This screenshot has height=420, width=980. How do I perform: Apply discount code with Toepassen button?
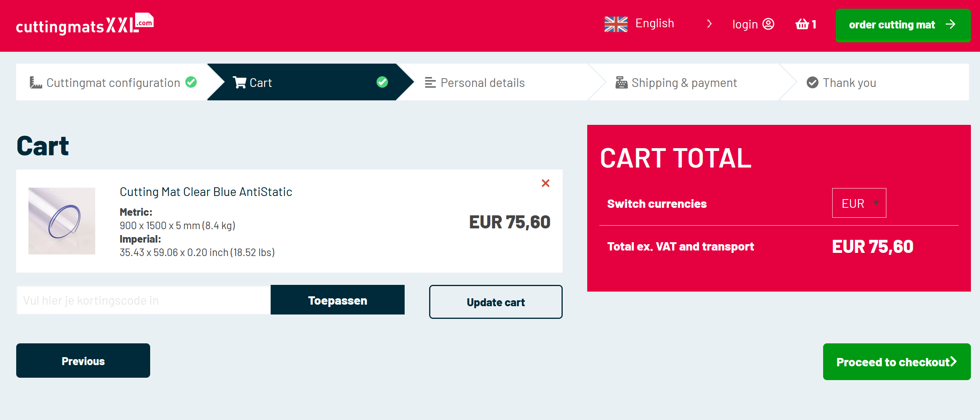[337, 300]
